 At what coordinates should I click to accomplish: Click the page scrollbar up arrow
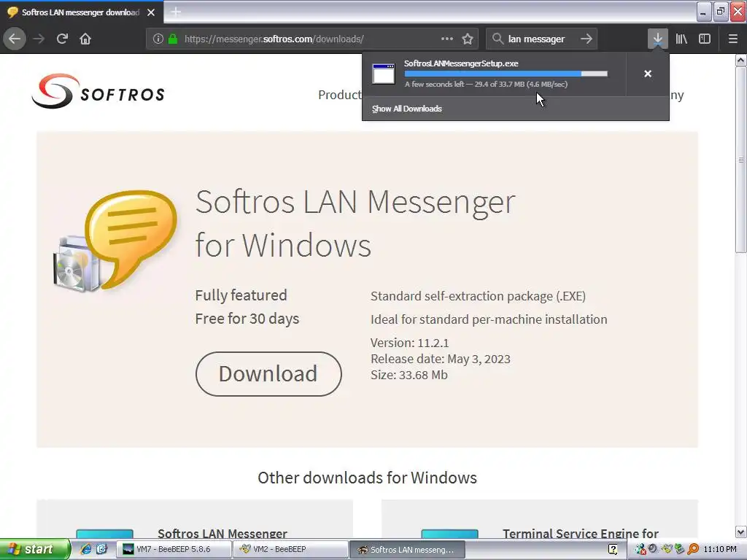click(x=741, y=60)
